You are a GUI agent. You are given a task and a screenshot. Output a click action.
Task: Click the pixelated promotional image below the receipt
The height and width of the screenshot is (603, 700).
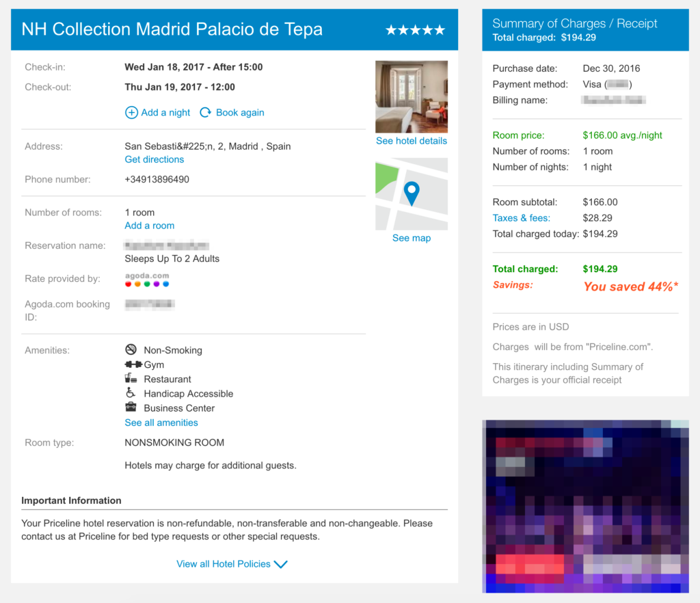(x=586, y=506)
